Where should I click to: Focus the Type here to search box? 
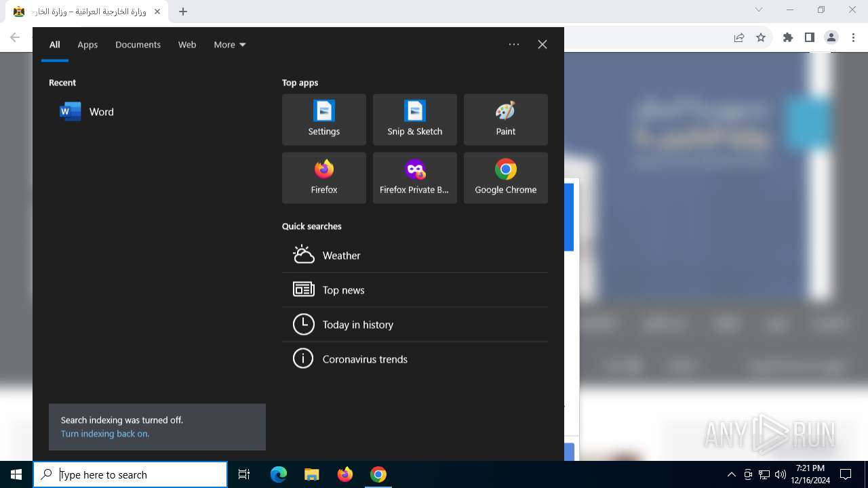coord(131,474)
